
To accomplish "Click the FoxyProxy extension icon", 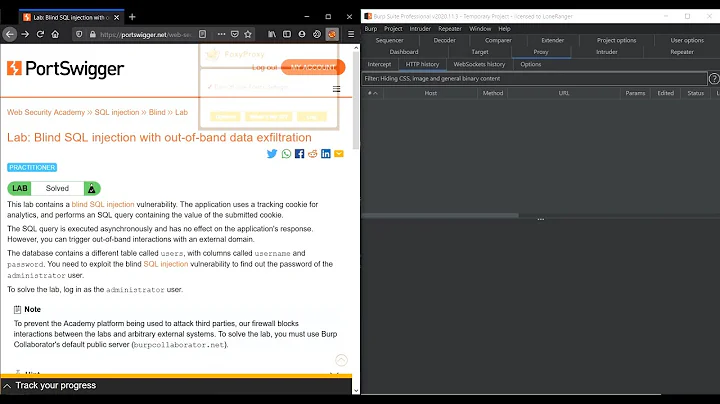I will 332,34.
